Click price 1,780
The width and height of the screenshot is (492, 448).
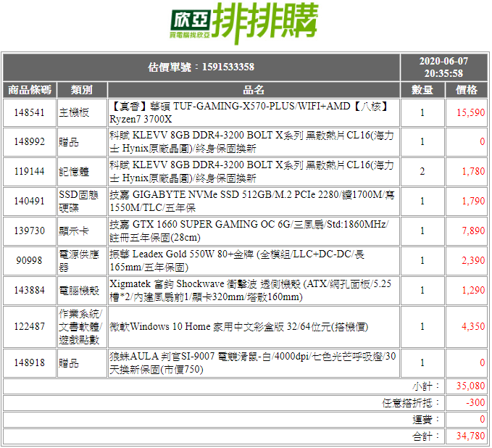pos(473,171)
